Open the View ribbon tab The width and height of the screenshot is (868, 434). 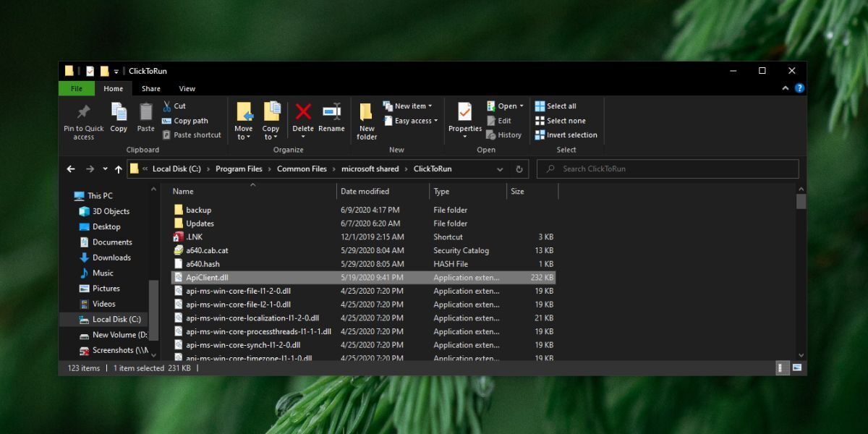pyautogui.click(x=187, y=89)
